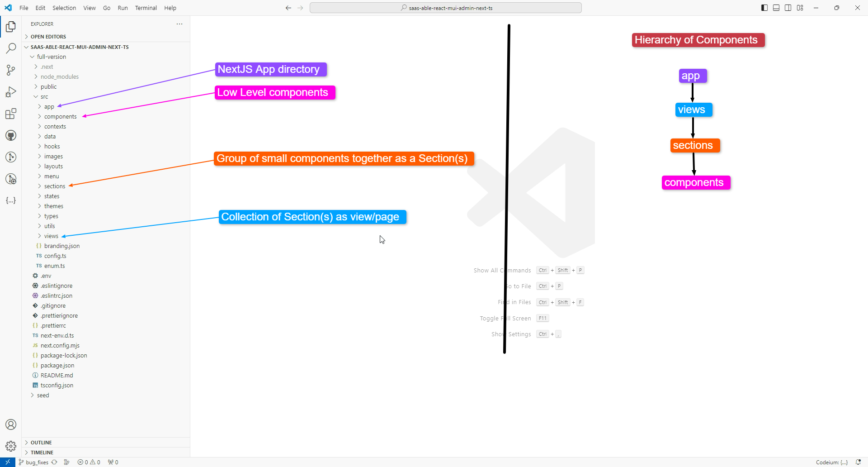
Task: Open the enum.ts file
Action: [x=106, y=266]
